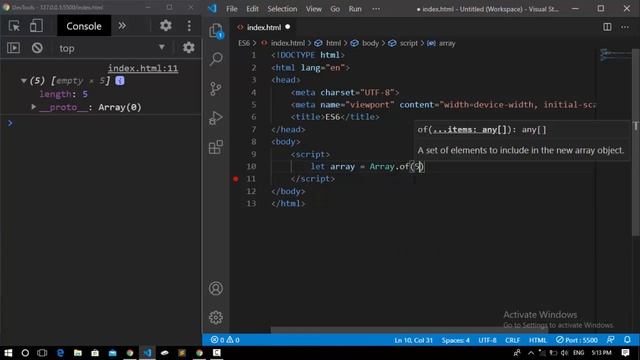Image resolution: width=640 pixels, height=360 pixels.
Task: Change language mode via HTML
Action: pyautogui.click(x=538, y=340)
